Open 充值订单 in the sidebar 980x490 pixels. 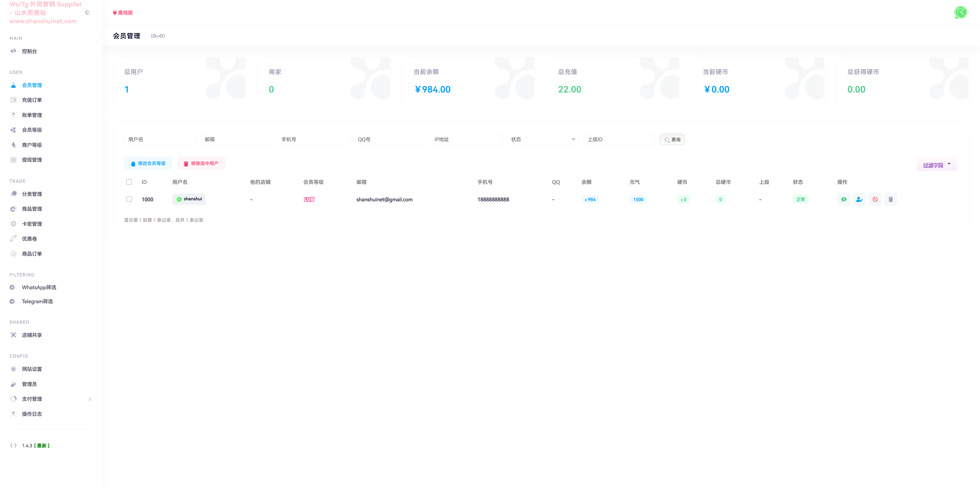click(x=32, y=100)
